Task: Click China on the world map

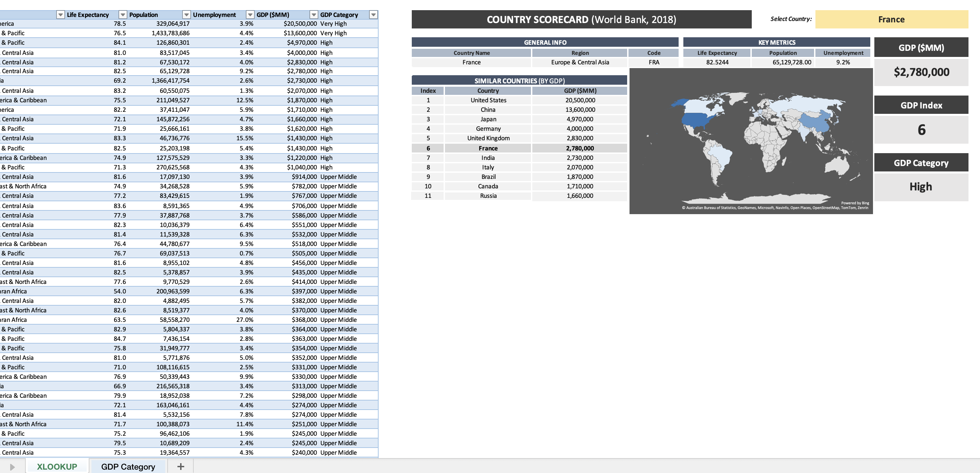Action: pos(816,121)
